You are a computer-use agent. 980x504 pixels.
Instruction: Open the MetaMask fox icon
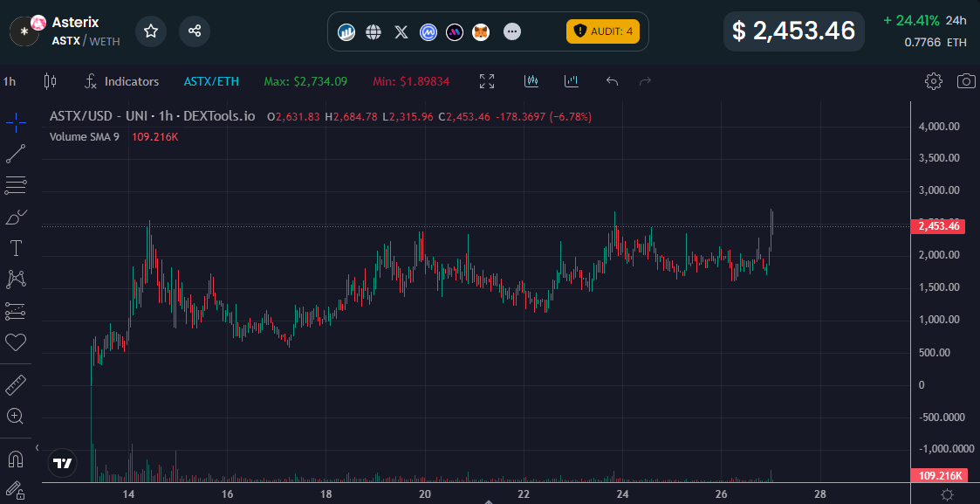[481, 32]
